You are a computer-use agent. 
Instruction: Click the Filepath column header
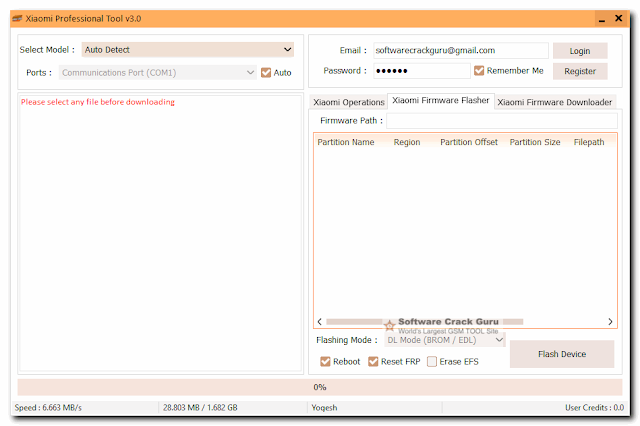589,142
